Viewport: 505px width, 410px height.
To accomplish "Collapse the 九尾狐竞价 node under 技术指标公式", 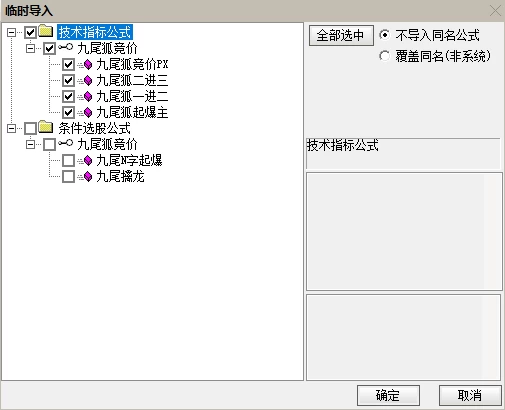I will click(x=30, y=49).
